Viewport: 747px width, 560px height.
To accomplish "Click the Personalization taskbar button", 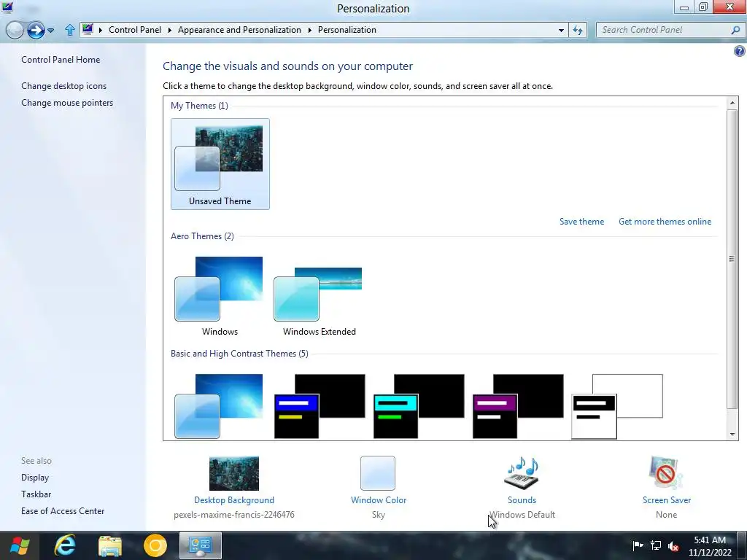I will (201, 545).
